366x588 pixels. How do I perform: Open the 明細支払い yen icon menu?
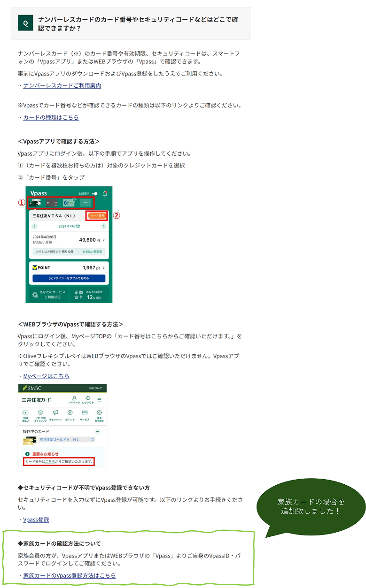pyautogui.click(x=25, y=416)
